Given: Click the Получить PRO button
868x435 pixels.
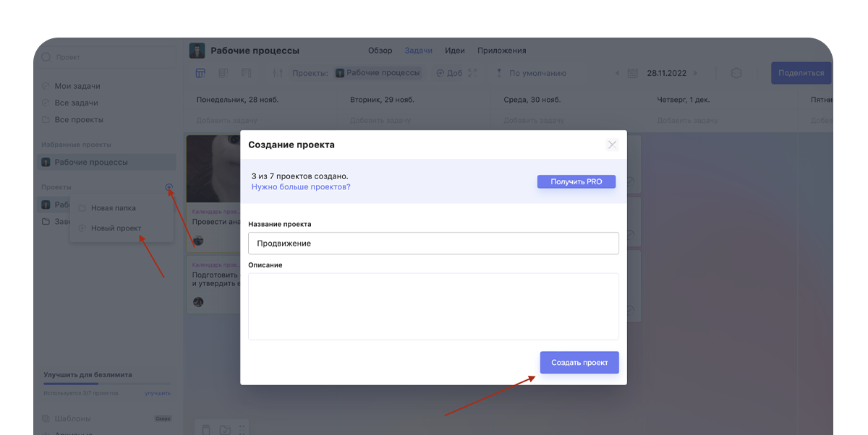Looking at the screenshot, I should [x=576, y=181].
